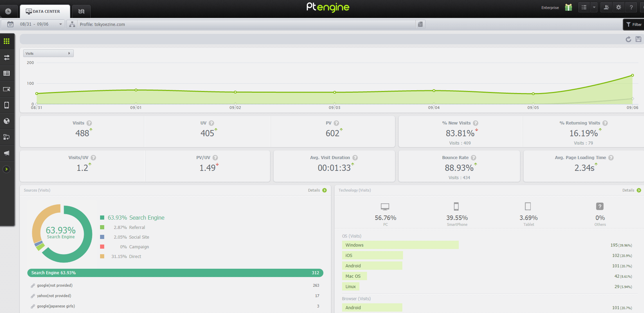Image resolution: width=644 pixels, height=313 pixels.
Task: Click the green Search Engine legend swatch
Action: (x=102, y=218)
